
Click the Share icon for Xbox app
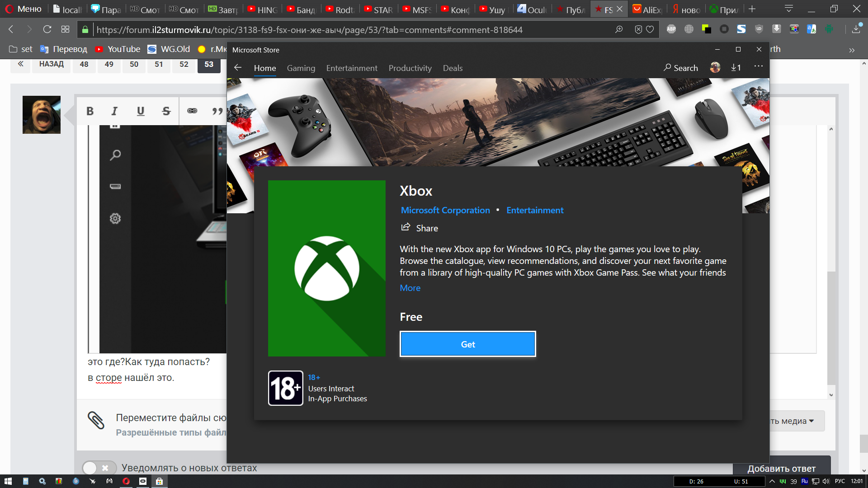tap(406, 227)
